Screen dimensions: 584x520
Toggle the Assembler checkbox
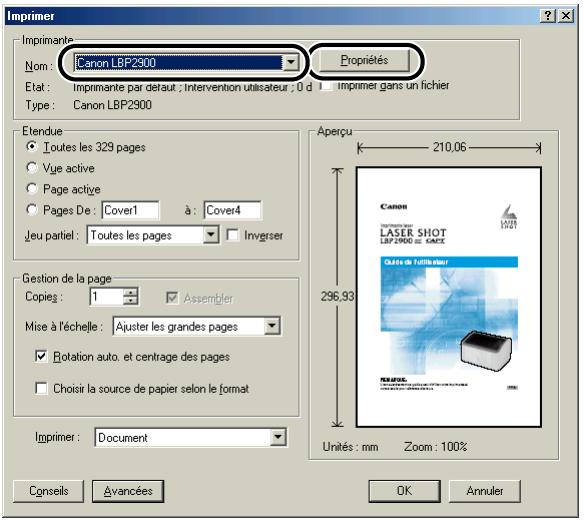pyautogui.click(x=172, y=298)
